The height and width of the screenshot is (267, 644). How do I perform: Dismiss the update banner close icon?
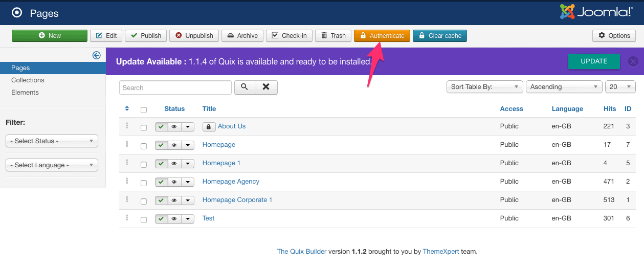pos(633,61)
